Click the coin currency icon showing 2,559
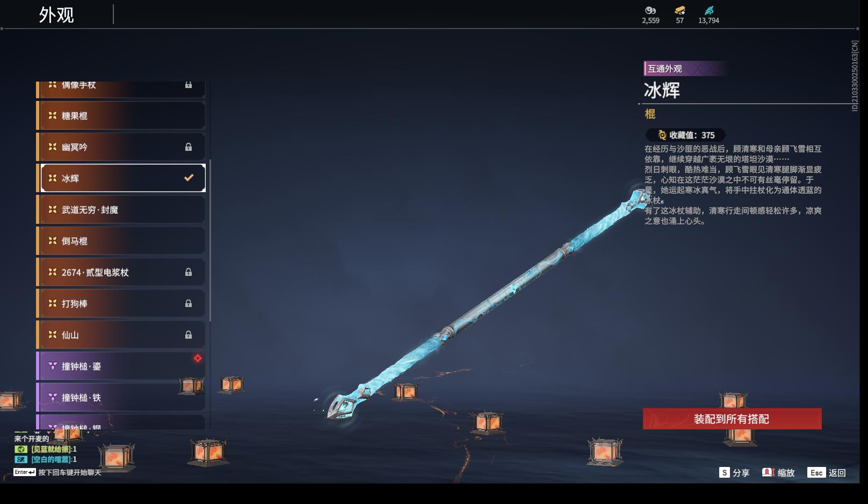 point(650,10)
